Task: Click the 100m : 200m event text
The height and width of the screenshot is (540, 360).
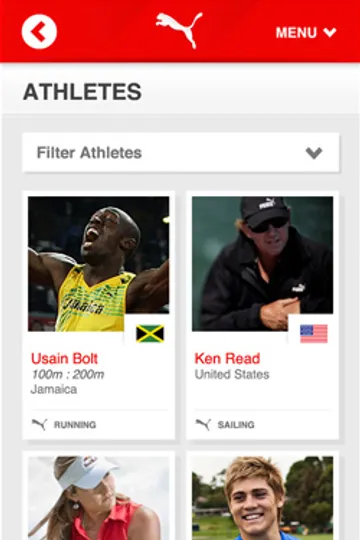Action: tap(68, 374)
